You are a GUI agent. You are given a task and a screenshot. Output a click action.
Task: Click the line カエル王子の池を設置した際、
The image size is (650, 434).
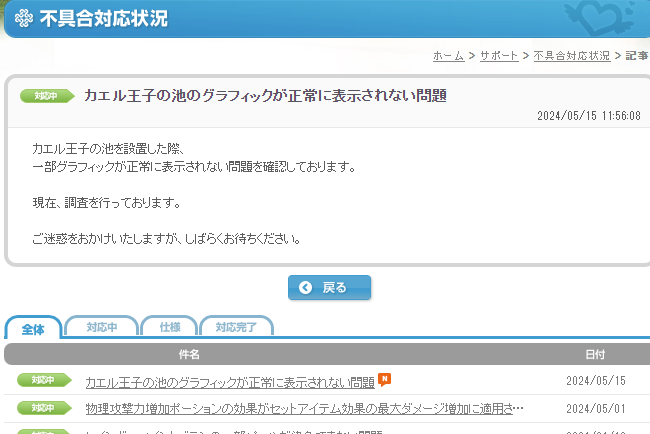pyautogui.click(x=108, y=148)
